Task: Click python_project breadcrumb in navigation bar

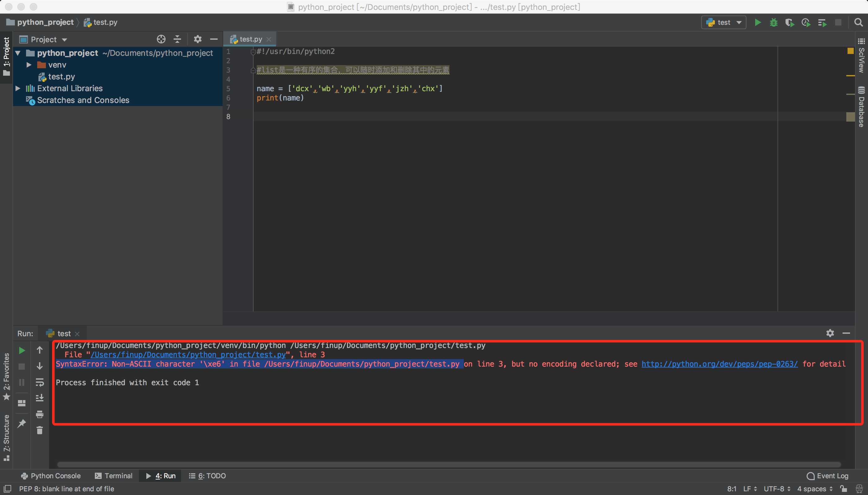Action: 40,22
